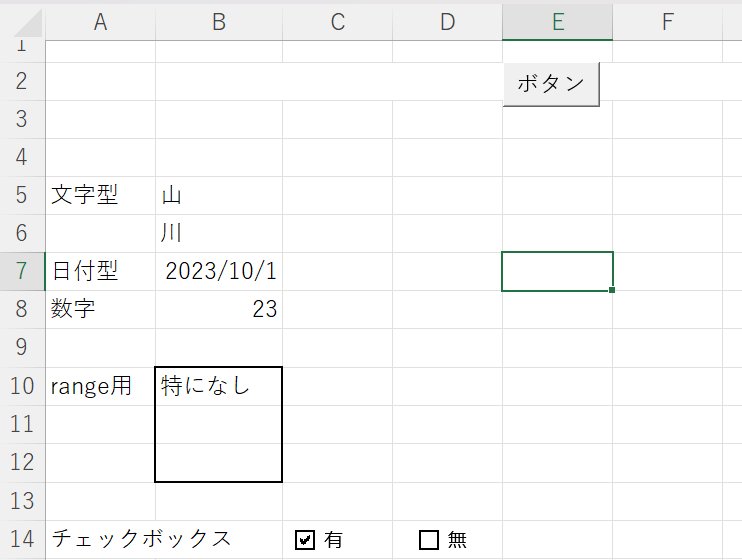The width and height of the screenshot is (742, 560).
Task: Select row 7 header
Action: point(22,271)
